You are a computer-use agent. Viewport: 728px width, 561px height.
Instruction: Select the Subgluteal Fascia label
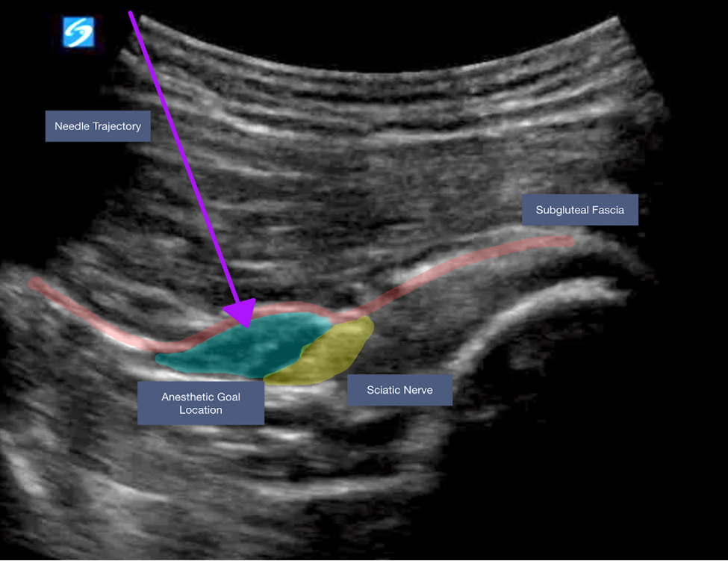click(x=580, y=210)
